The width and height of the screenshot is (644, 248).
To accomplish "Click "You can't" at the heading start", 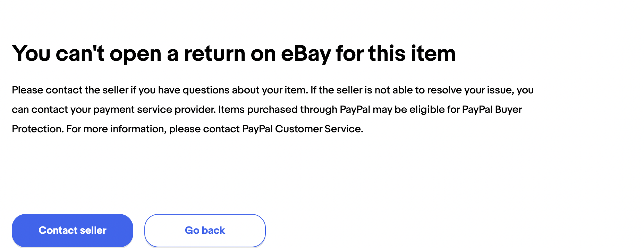I will (58, 54).
